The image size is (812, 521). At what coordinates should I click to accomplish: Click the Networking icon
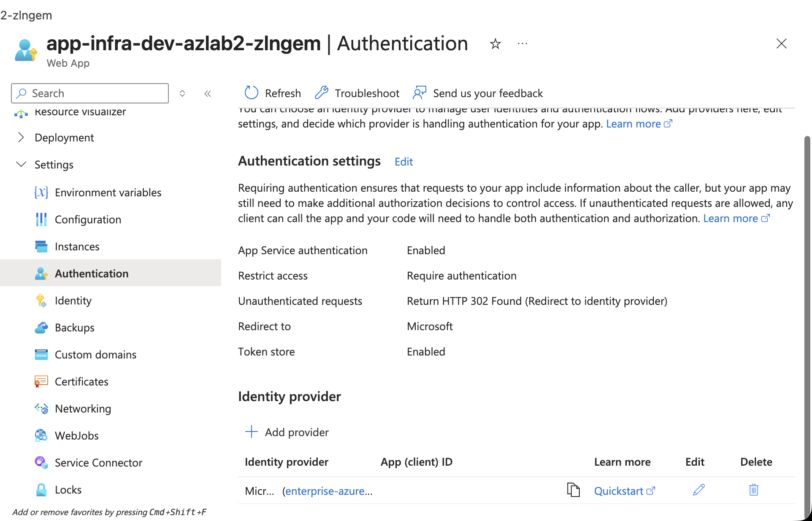click(x=41, y=409)
